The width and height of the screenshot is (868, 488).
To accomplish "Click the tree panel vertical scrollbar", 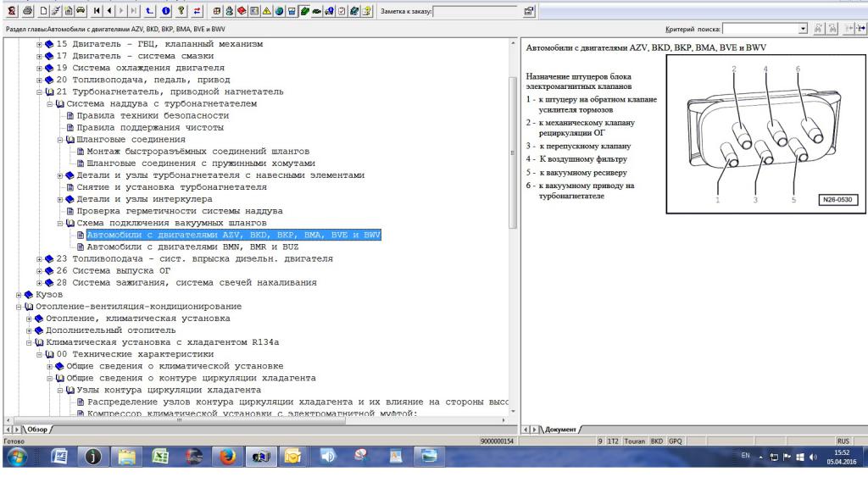I will (510, 152).
